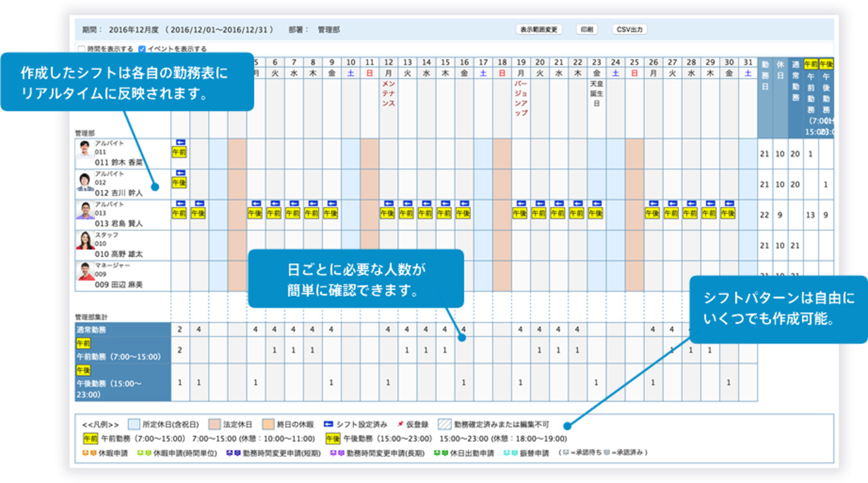Screen dimensions: 868x483
Task: Enable the 時間を表示する checkbox
Action: (82, 49)
